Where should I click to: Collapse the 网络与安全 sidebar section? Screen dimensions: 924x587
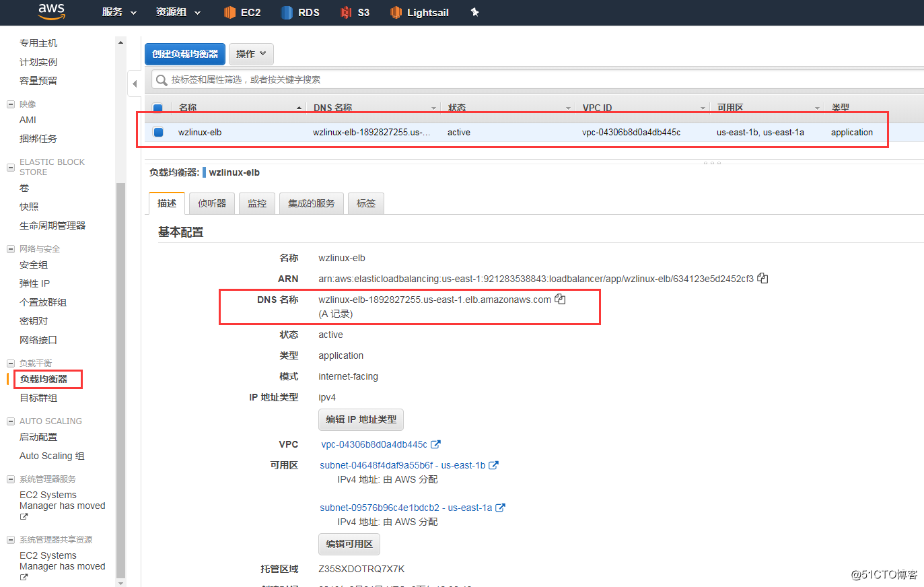pos(11,249)
